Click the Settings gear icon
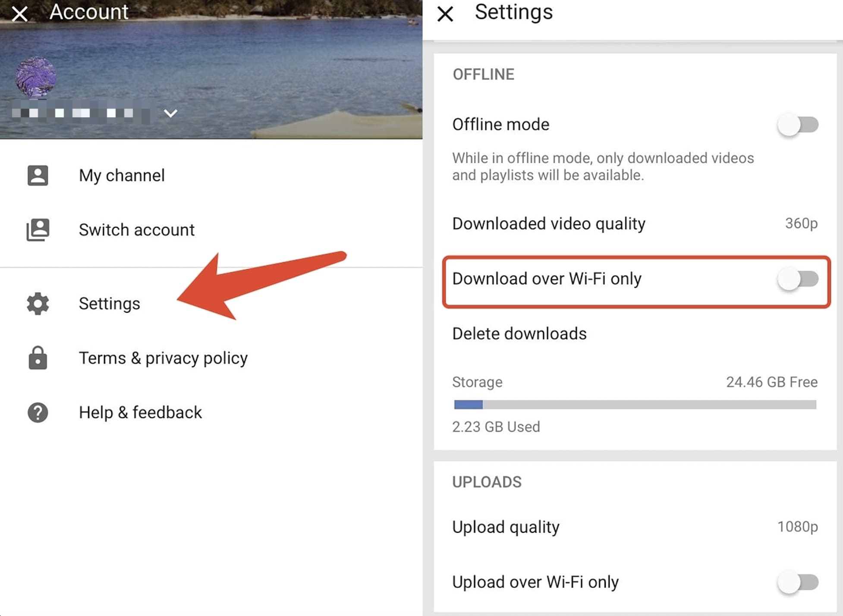This screenshot has width=843, height=616. coord(38,304)
